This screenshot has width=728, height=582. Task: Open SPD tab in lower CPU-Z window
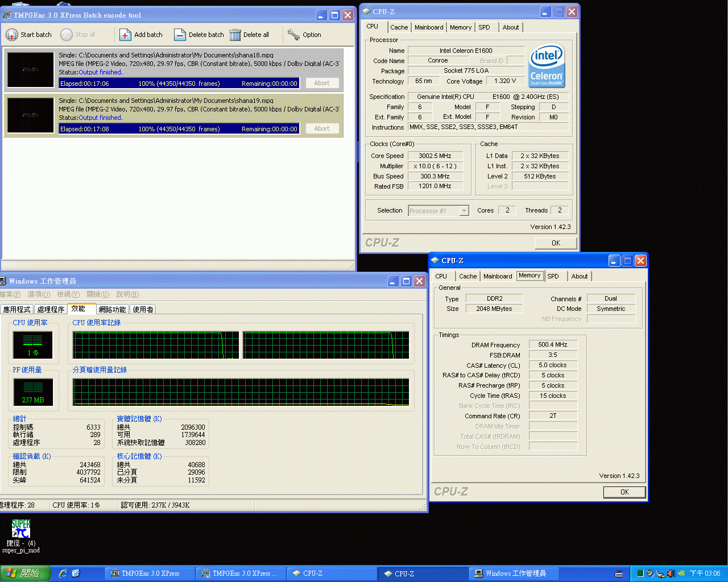coord(553,276)
